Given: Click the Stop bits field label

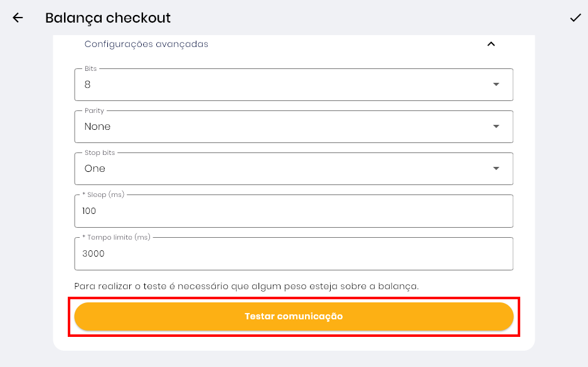Looking at the screenshot, I should (100, 152).
